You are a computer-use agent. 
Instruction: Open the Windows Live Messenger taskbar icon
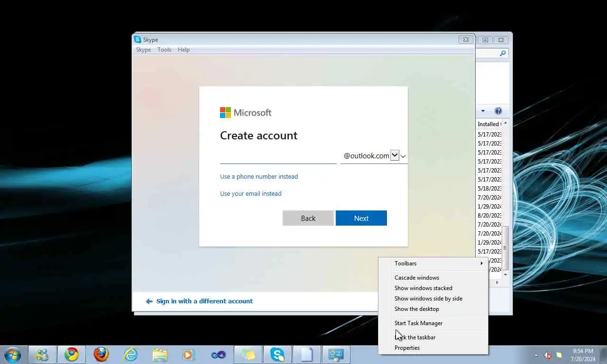pos(42,355)
